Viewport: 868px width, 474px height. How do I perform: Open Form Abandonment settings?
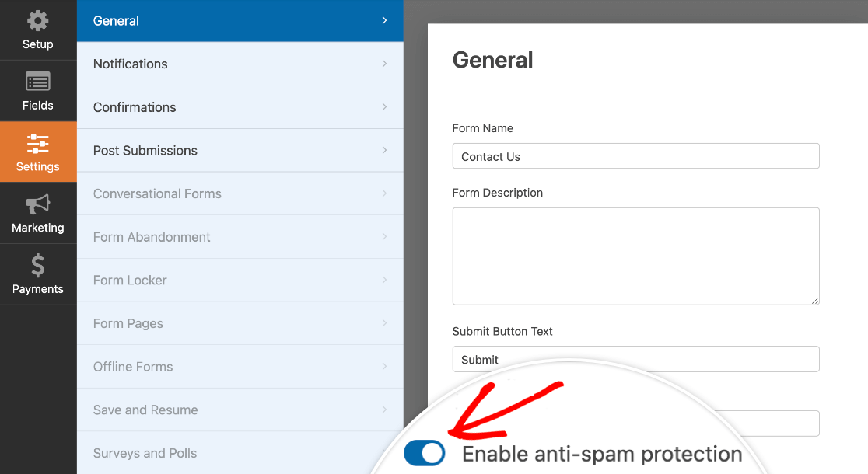click(x=240, y=237)
